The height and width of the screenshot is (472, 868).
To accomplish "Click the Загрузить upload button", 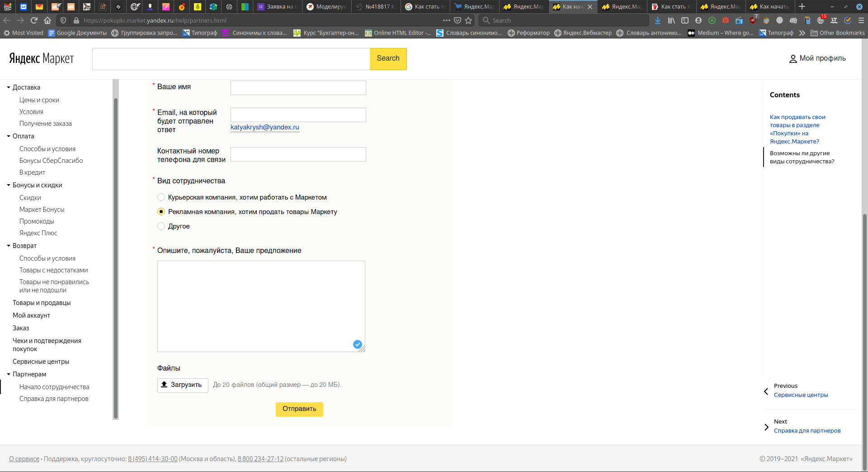I will point(183,385).
